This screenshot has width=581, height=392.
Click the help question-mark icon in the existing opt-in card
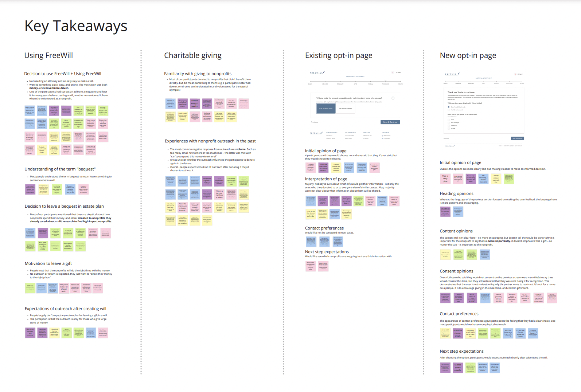[393, 98]
